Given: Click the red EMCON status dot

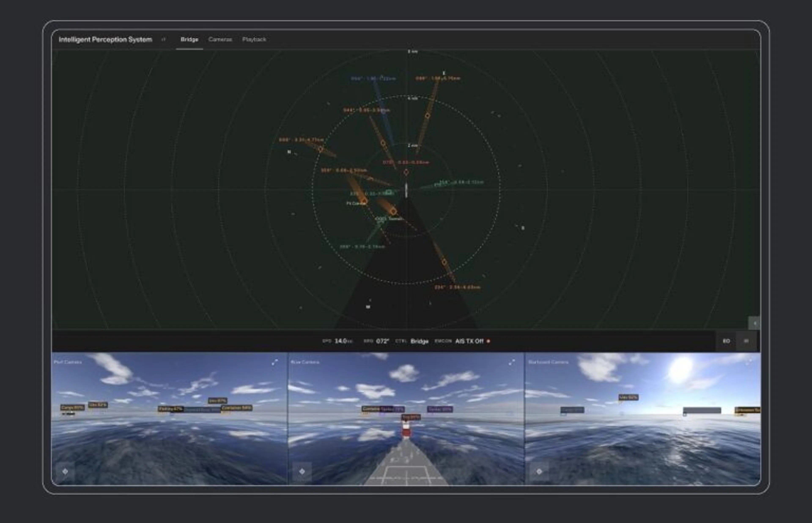Looking at the screenshot, I should 488,341.
